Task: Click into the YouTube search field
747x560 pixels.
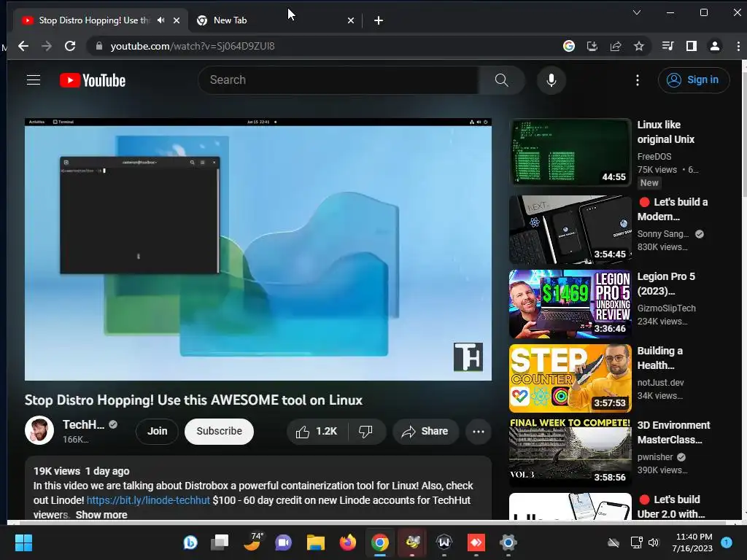Action: [x=339, y=80]
